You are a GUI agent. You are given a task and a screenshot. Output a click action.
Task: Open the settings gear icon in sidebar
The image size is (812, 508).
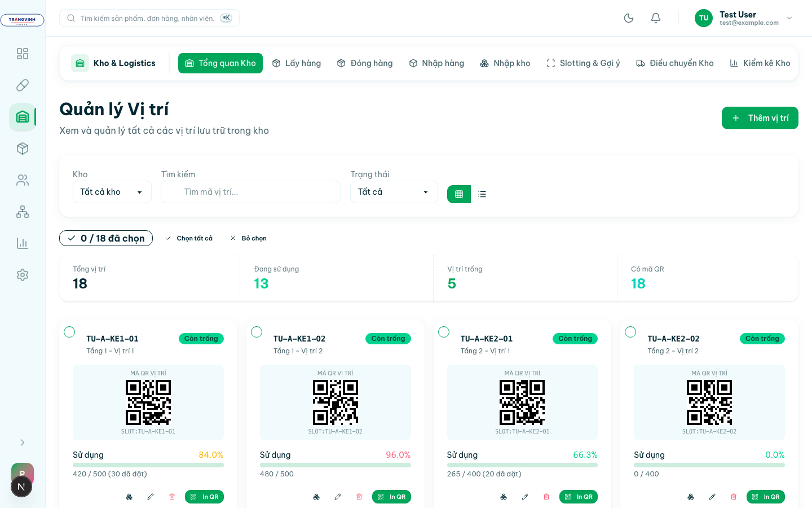click(23, 275)
